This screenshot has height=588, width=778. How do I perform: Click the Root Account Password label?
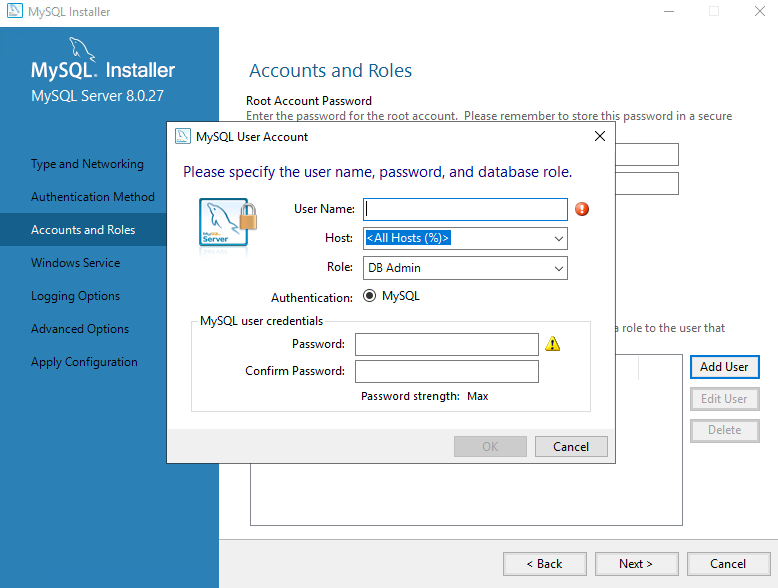[309, 101]
